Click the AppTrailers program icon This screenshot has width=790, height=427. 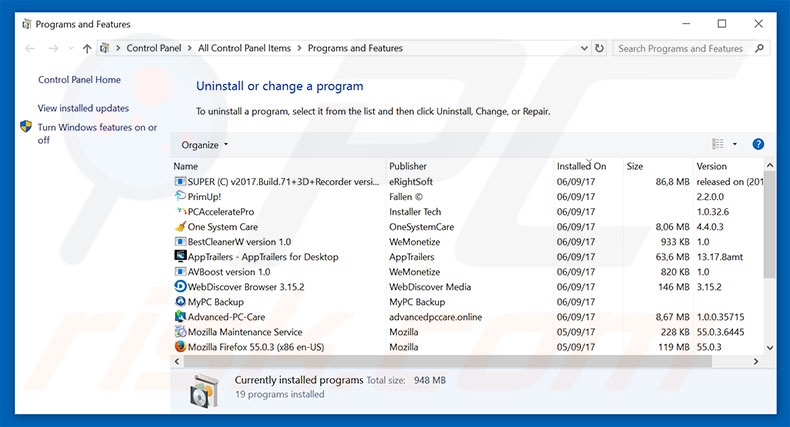click(180, 256)
